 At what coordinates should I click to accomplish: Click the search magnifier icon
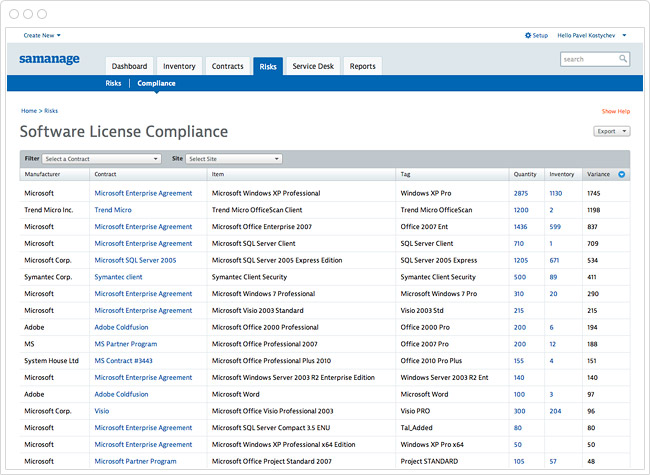pyautogui.click(x=623, y=59)
